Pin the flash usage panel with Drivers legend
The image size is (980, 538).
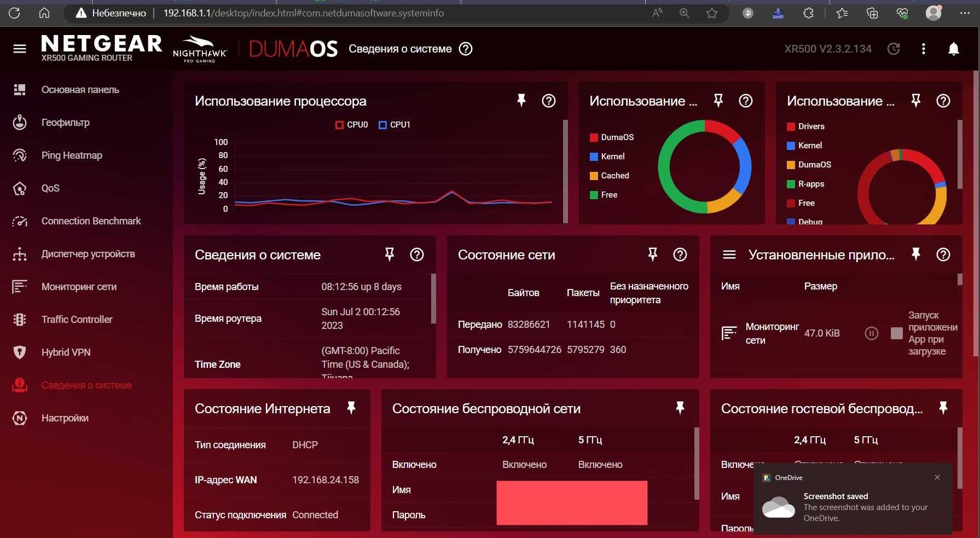tap(916, 100)
